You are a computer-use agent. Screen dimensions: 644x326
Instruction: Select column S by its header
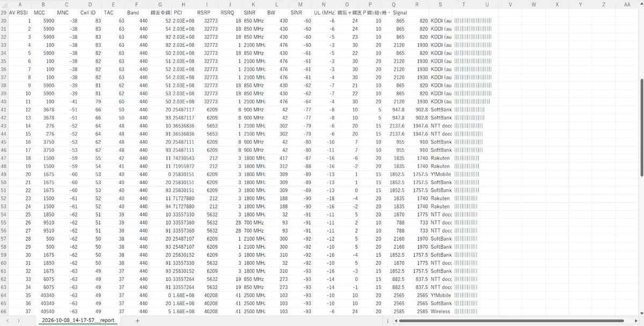440,4
